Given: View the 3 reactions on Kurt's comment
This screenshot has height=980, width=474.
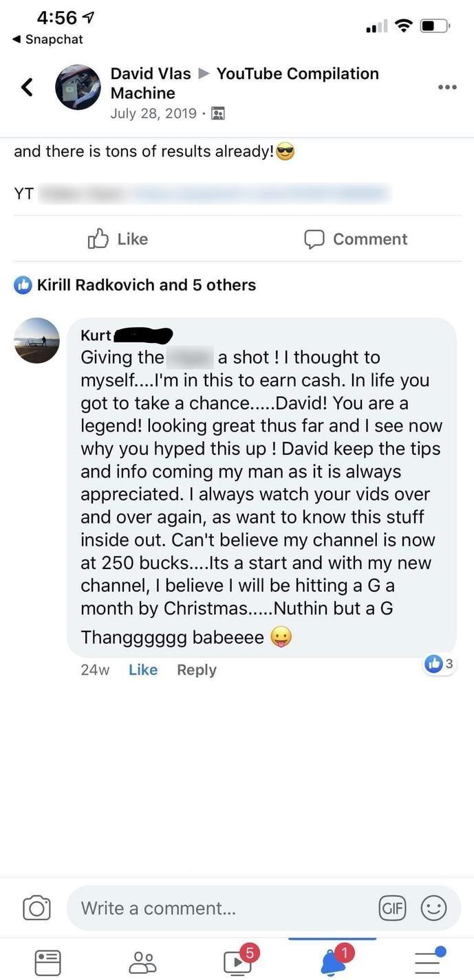Looking at the screenshot, I should coord(439,663).
